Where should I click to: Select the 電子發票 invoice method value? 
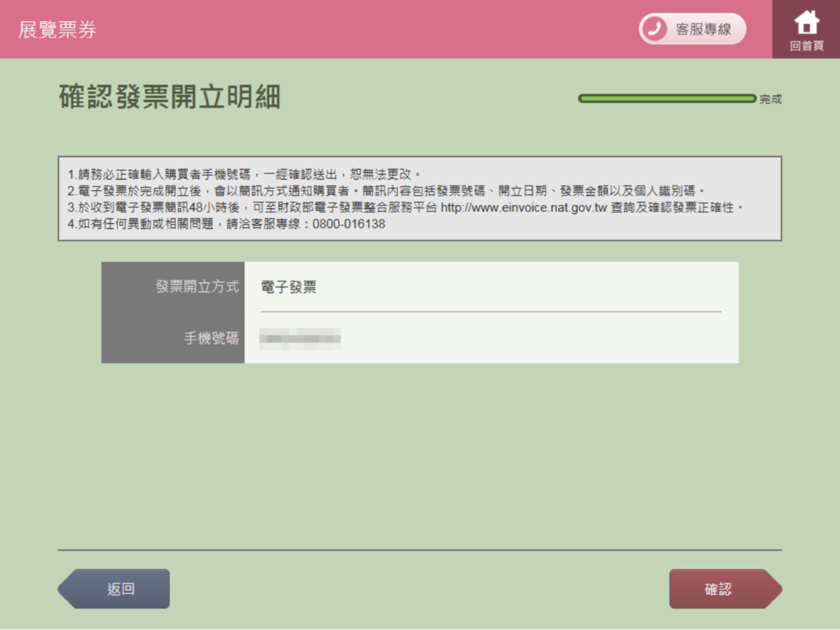click(x=288, y=287)
